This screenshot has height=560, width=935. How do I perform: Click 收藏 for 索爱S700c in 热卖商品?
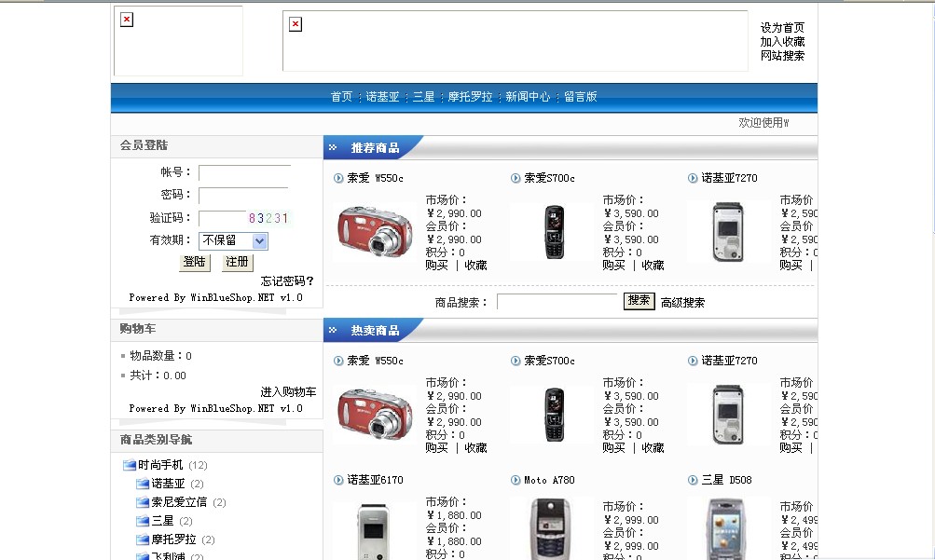pyautogui.click(x=653, y=448)
